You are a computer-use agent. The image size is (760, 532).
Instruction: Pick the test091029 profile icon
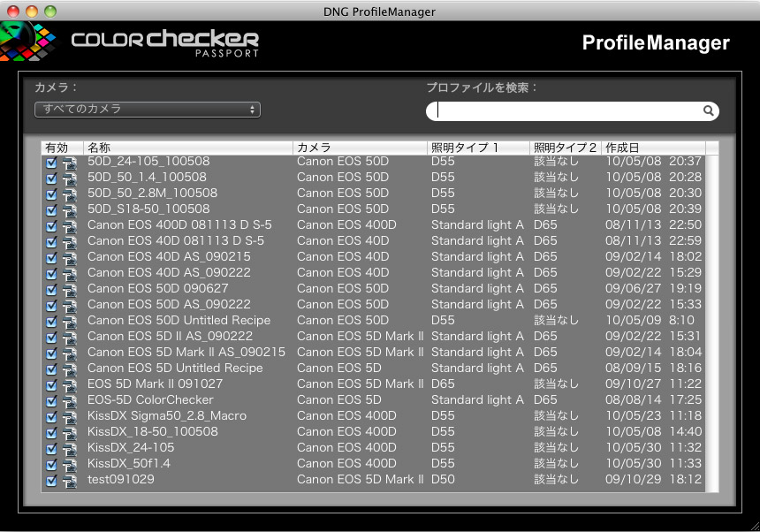[70, 481]
